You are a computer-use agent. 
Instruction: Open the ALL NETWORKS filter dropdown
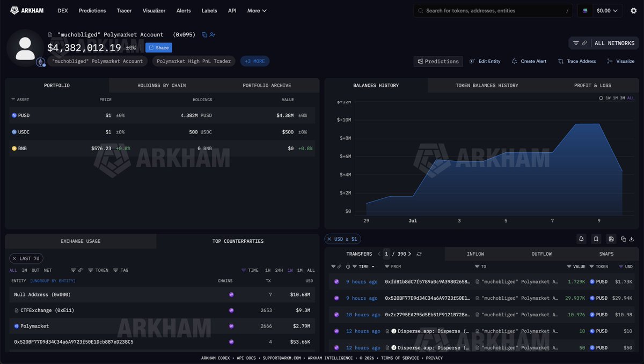(x=604, y=43)
